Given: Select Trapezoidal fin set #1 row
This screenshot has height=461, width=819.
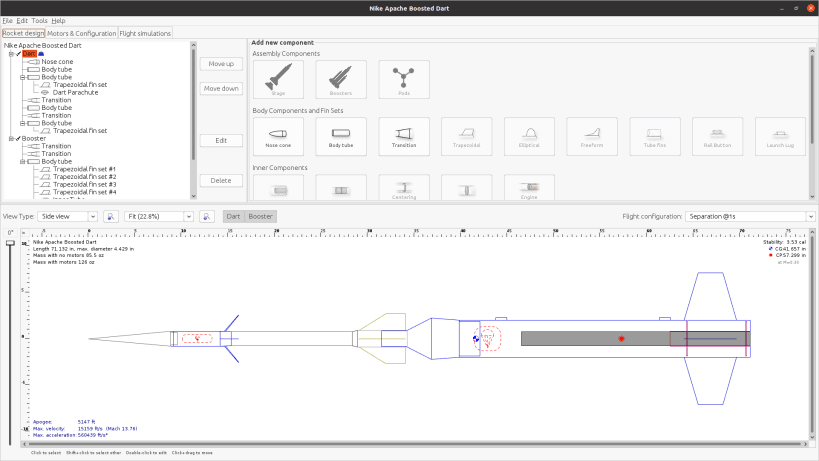Looking at the screenshot, I should pos(84,169).
